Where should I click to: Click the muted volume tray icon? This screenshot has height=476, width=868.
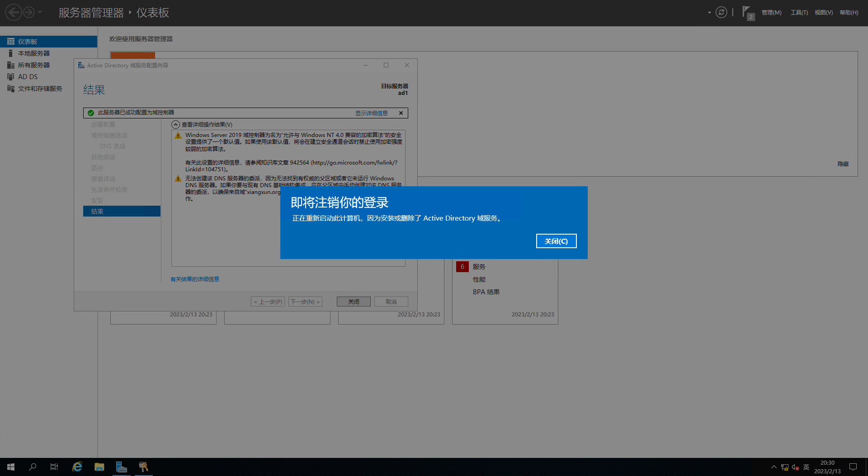coord(795,467)
